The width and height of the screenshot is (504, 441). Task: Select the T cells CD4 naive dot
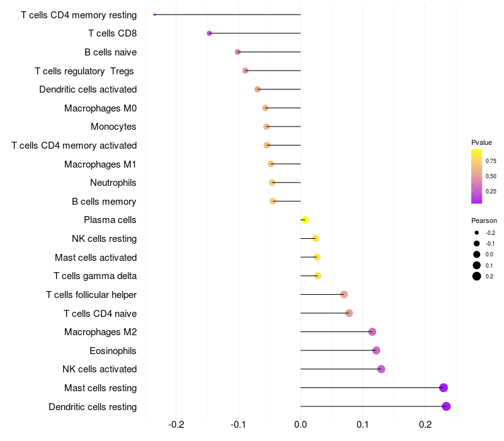click(349, 313)
